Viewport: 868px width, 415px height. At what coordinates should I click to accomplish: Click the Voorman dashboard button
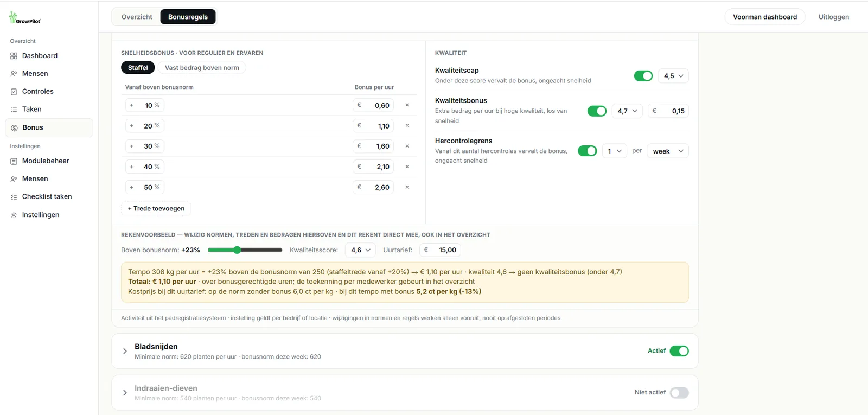(x=765, y=17)
